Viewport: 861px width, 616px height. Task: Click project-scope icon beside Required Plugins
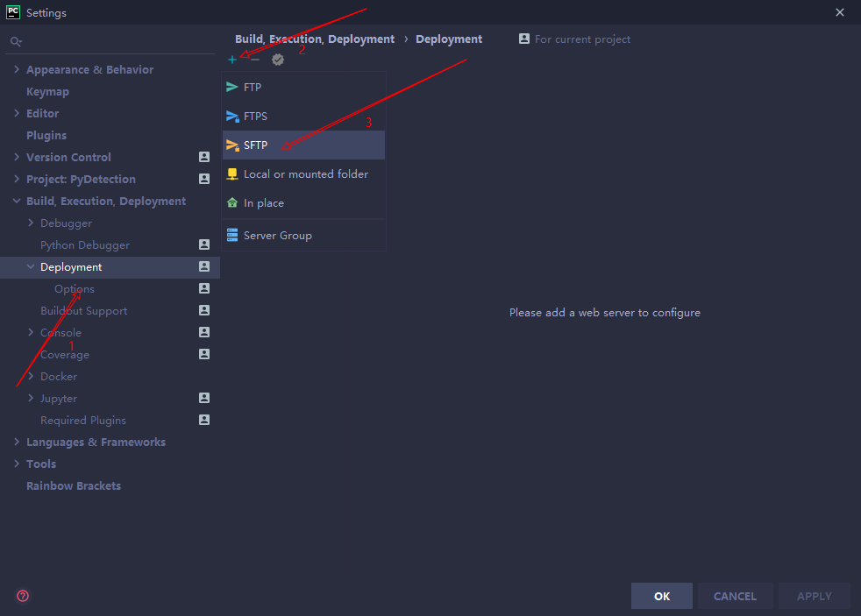pos(204,421)
